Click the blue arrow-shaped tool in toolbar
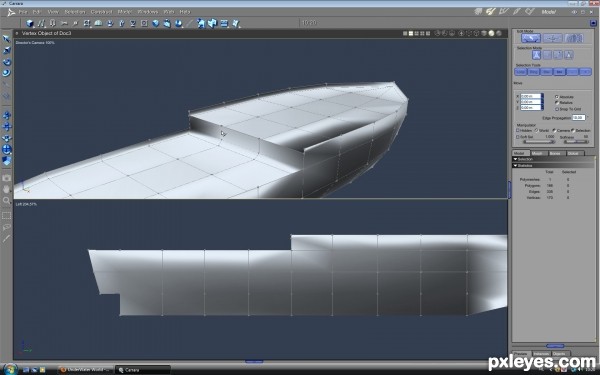Screen dimensions: 600x375 [200, 23]
